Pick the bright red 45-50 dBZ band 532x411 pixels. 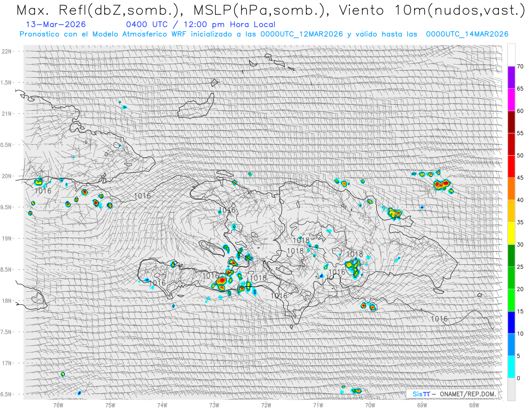pos(511,167)
